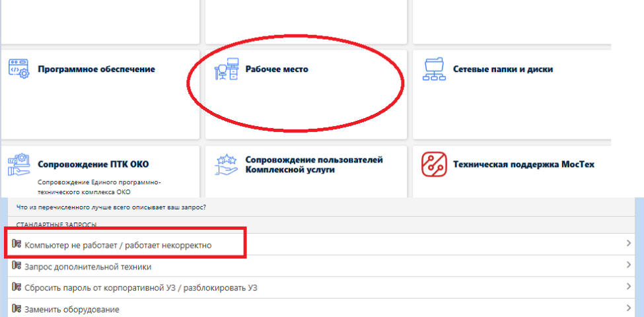
Task: Click icon beside Сбросить пароль row
Action: [17, 287]
